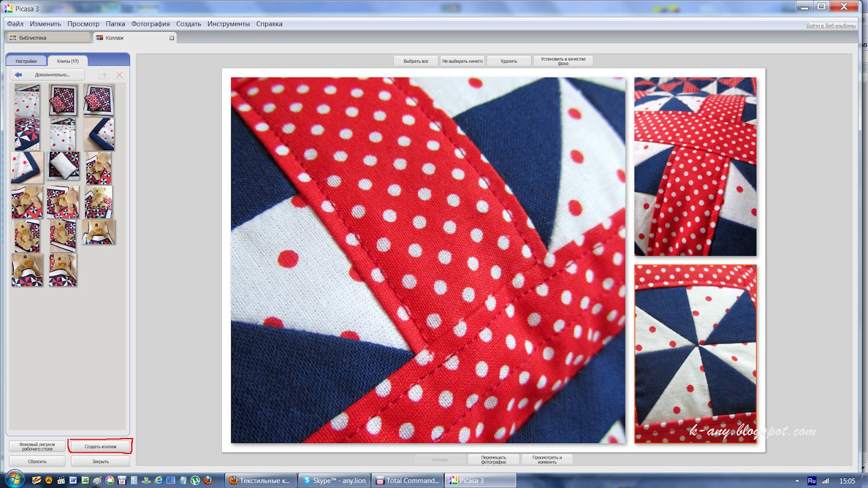
Task: Select the Клипы (17) tab
Action: click(x=68, y=61)
